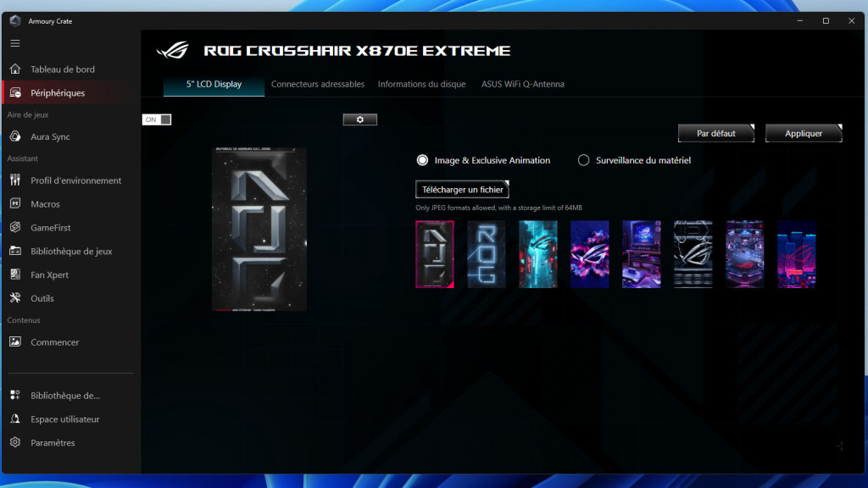Open the hamburger menu in the sidebar
Viewport: 868px width, 488px height.
point(15,43)
